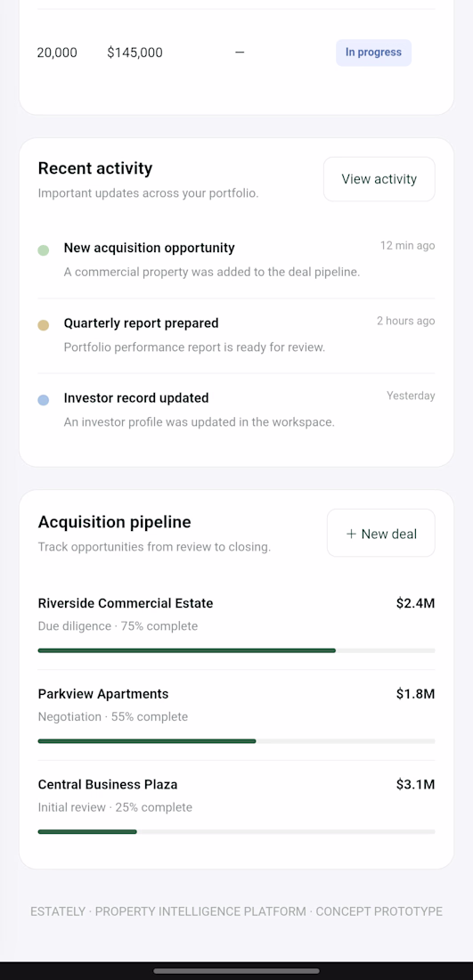Viewport: 473px width, 980px height.
Task: Click Estately Property Intelligence Platform footer text
Action: [236, 912]
